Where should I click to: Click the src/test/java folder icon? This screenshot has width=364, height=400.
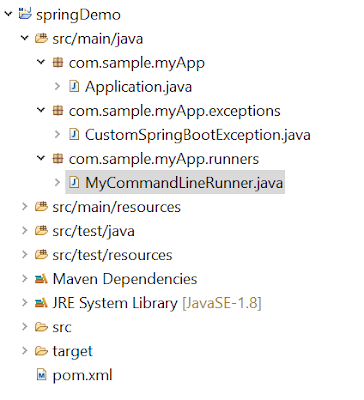pos(41,231)
